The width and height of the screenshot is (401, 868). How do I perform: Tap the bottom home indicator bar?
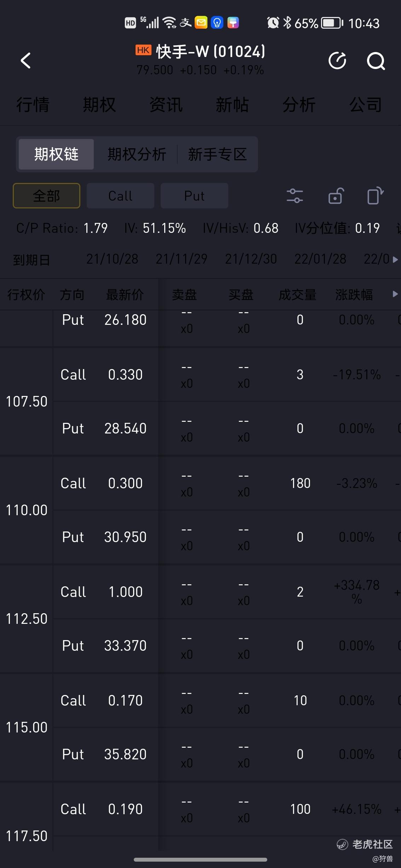[200, 860]
